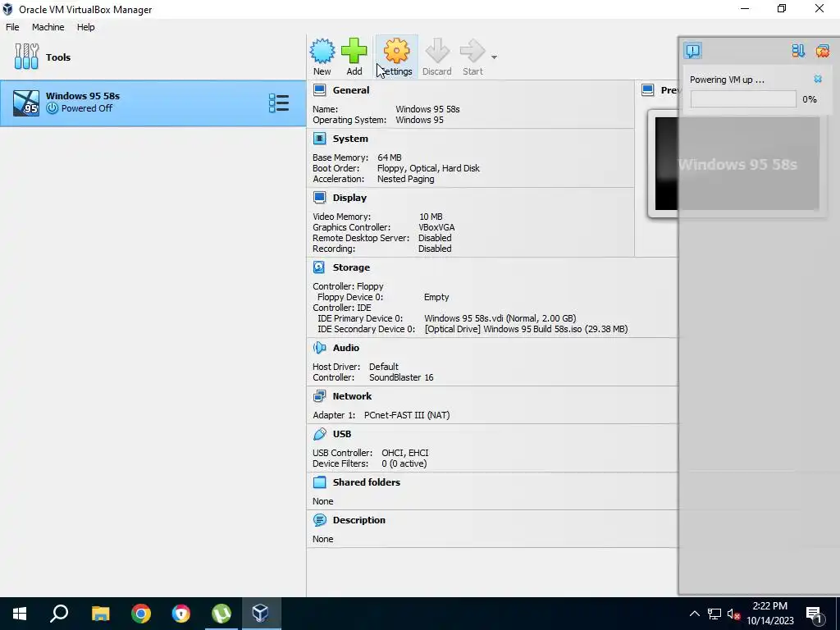
Task: Click the Windows 95 Build 58s.iso optical entry
Action: coord(526,329)
